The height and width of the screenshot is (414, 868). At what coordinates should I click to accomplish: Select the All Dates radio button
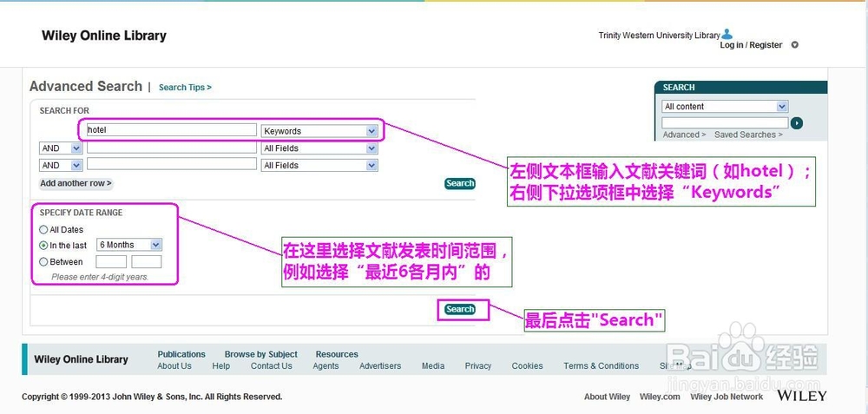(43, 230)
